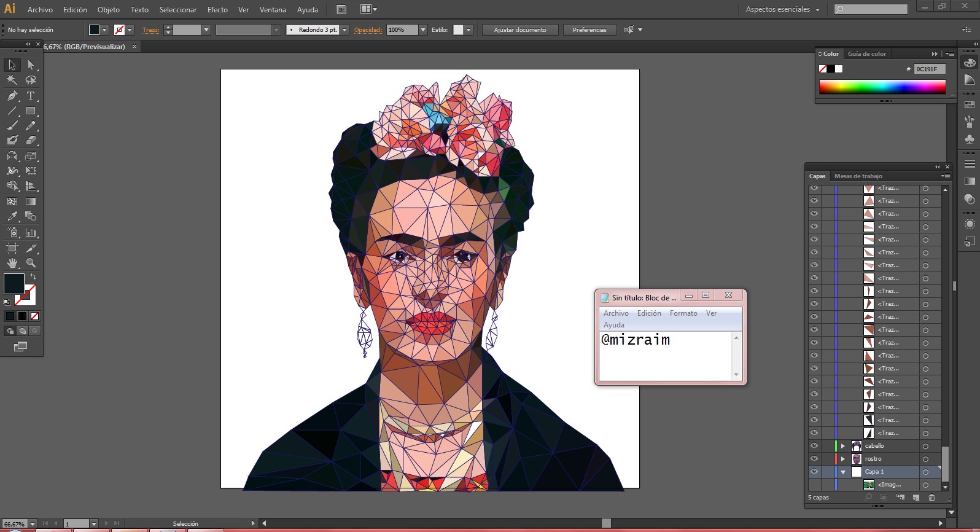Hide the cabello layer

814,446
